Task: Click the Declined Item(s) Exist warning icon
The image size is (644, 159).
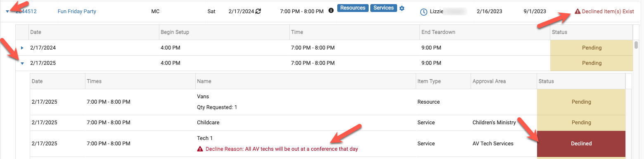Action: (x=577, y=12)
